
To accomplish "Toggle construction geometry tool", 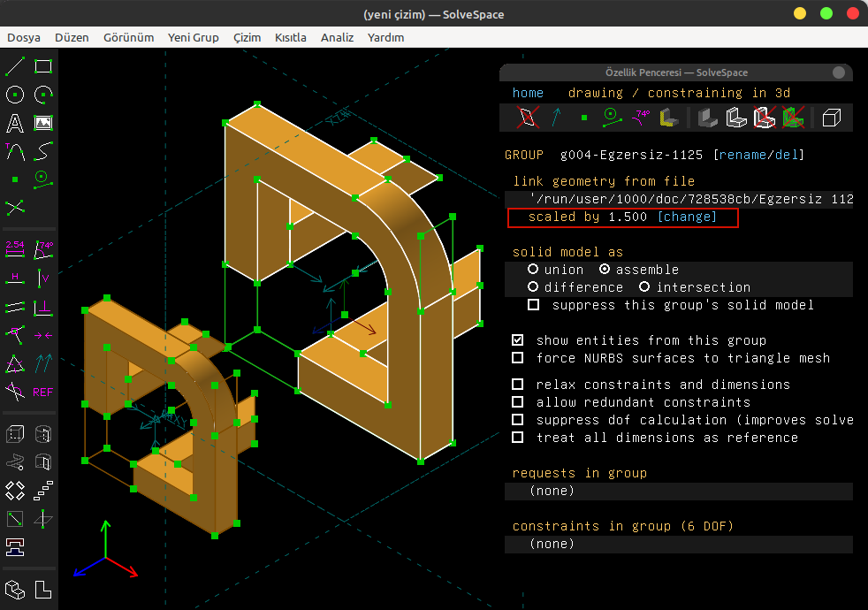I will [x=43, y=179].
